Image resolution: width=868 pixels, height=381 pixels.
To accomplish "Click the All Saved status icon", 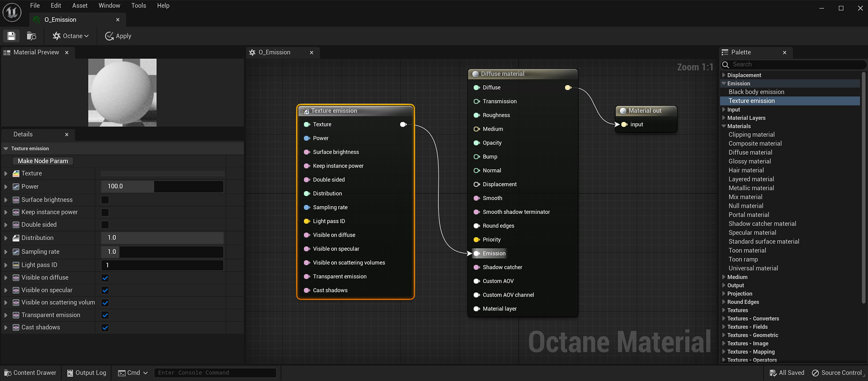I will (x=773, y=373).
